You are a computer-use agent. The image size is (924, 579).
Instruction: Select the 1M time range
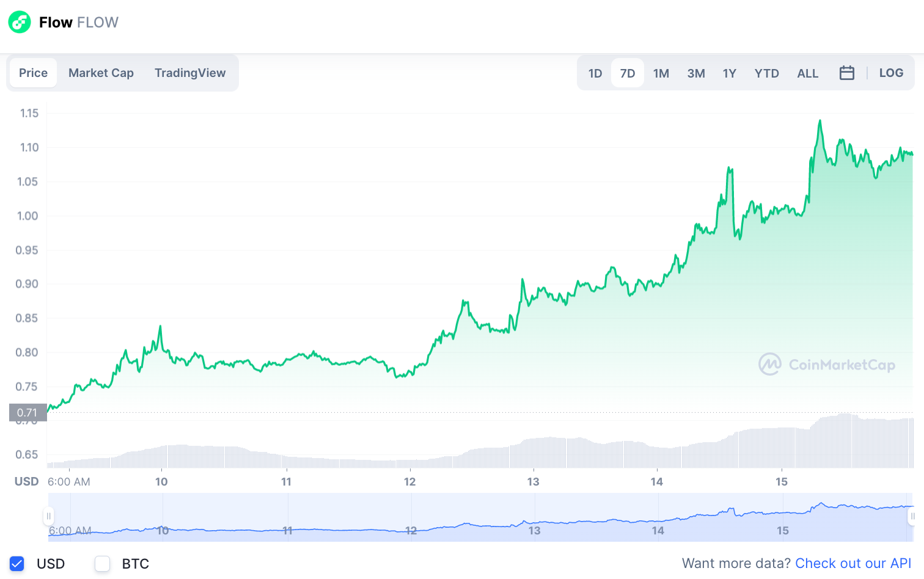(661, 73)
